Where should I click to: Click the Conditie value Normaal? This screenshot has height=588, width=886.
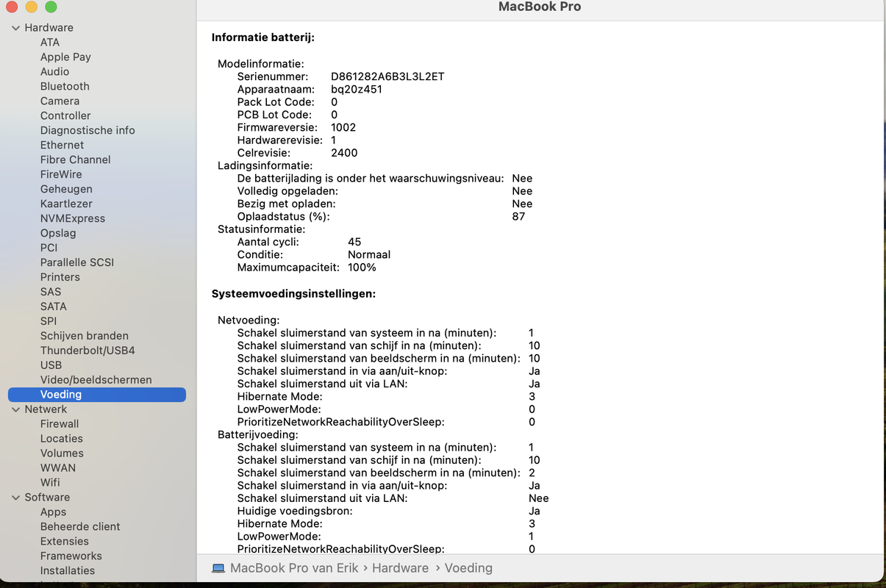[369, 255]
